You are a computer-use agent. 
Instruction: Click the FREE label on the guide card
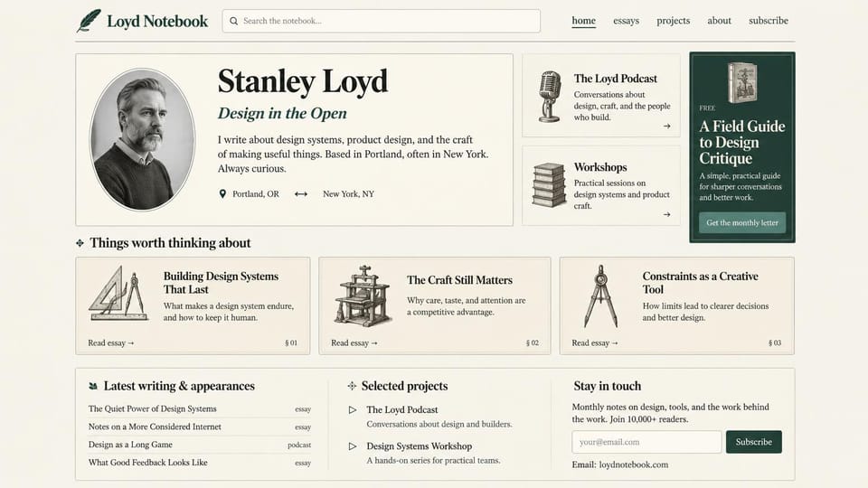pos(707,108)
